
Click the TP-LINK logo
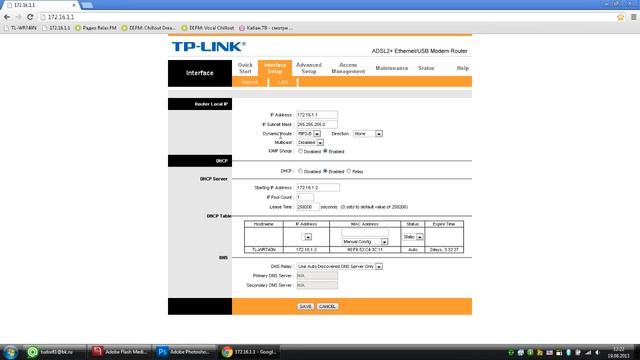point(209,47)
